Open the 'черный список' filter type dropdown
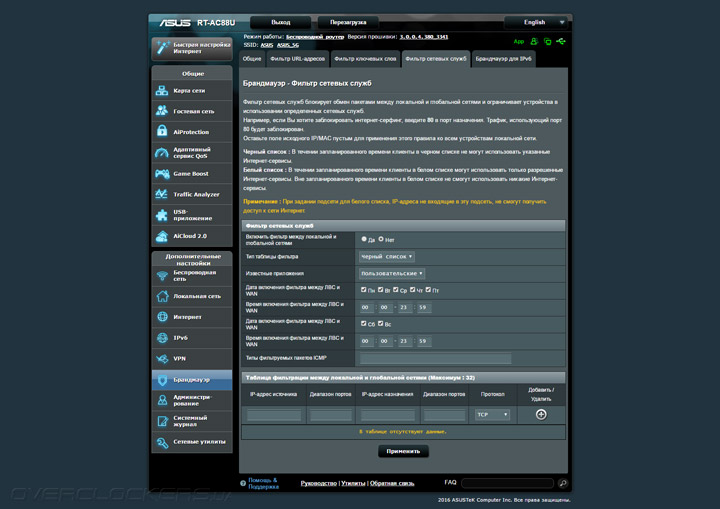The image size is (720, 509). coord(387,257)
